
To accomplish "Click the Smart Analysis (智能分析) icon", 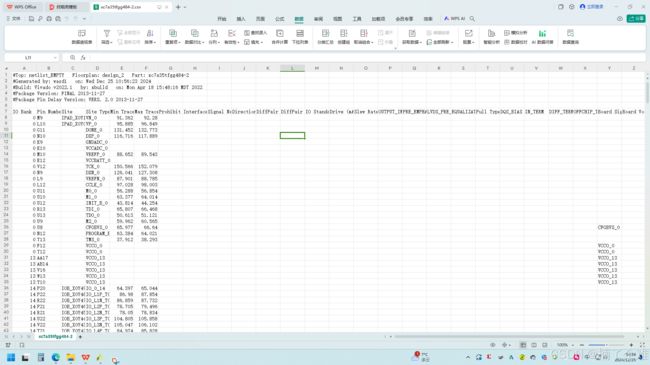I will point(491,34).
